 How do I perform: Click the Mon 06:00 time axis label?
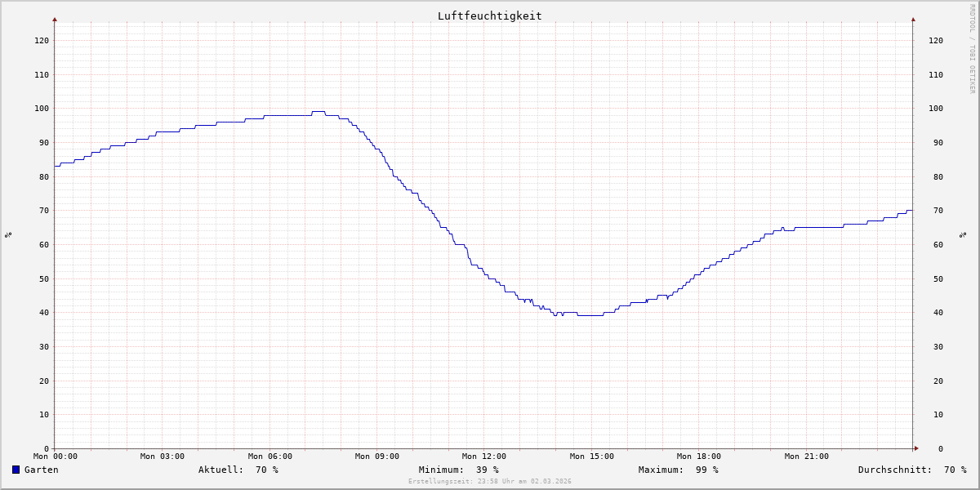click(x=269, y=457)
